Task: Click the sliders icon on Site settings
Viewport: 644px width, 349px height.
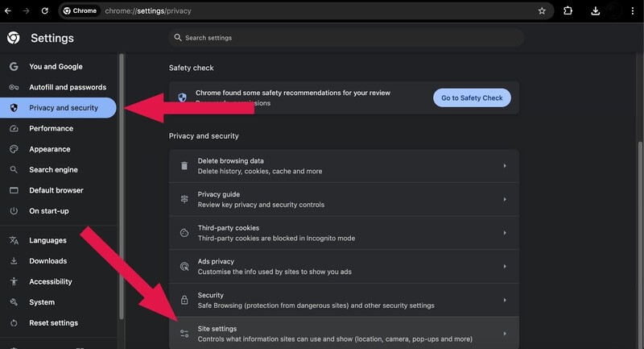Action: click(x=184, y=334)
